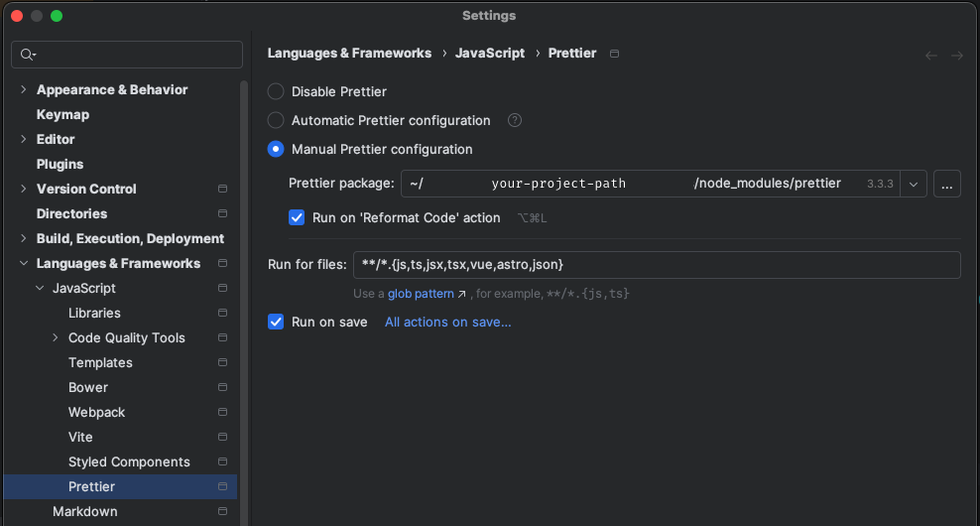980x526 pixels.
Task: Click the project icon beside Bower
Action: click(222, 387)
